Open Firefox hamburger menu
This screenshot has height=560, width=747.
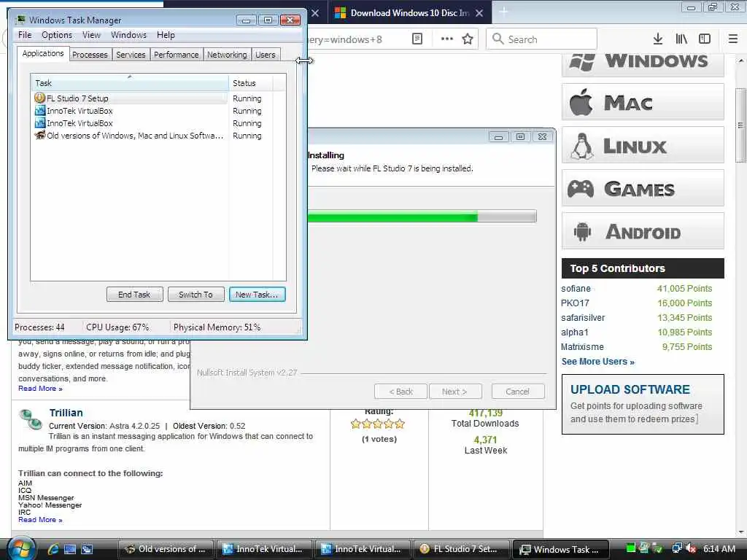click(x=733, y=39)
